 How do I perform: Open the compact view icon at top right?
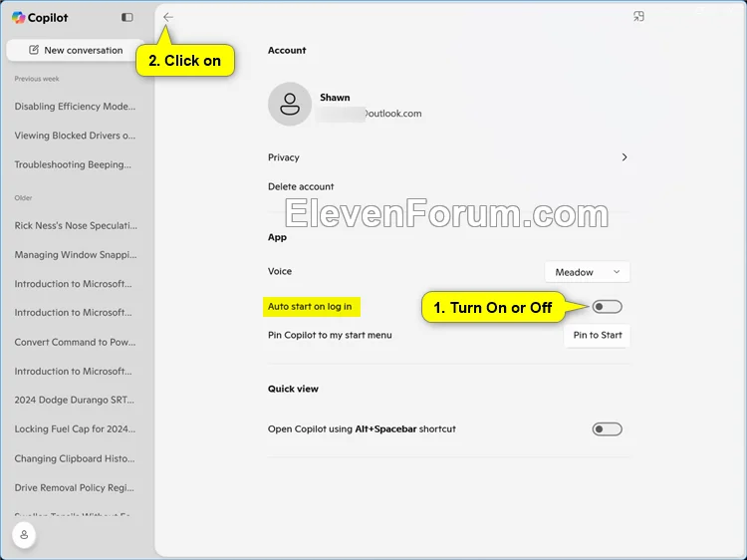[x=638, y=17]
